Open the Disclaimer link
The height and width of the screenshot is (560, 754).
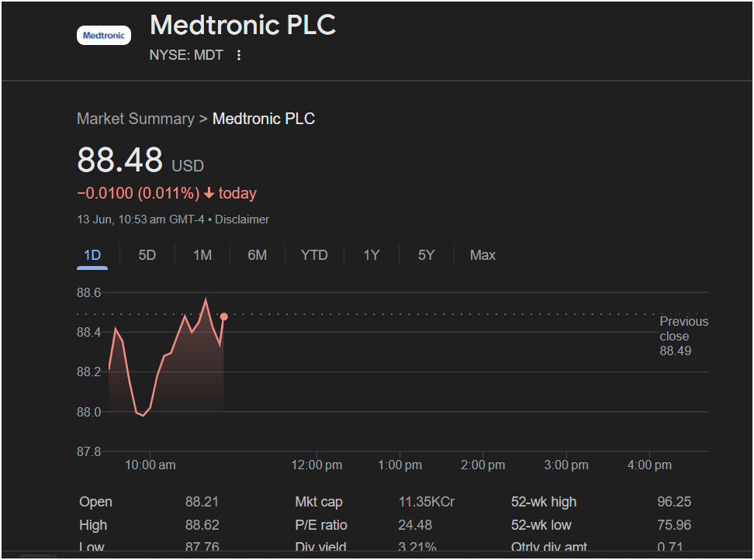coord(242,220)
